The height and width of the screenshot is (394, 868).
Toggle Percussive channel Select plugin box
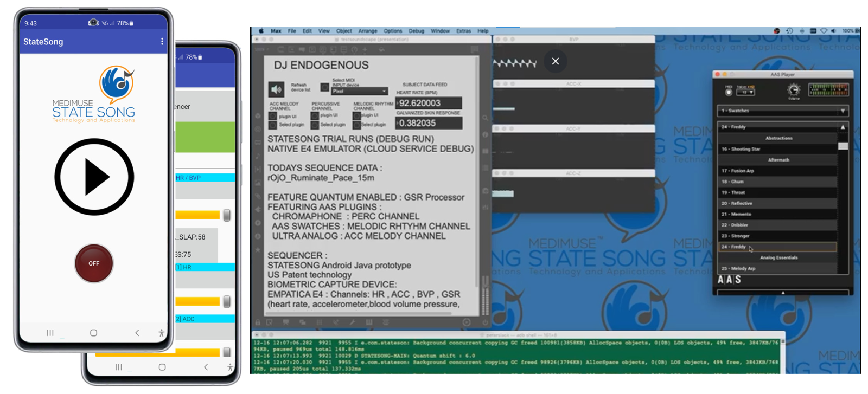pyautogui.click(x=315, y=125)
